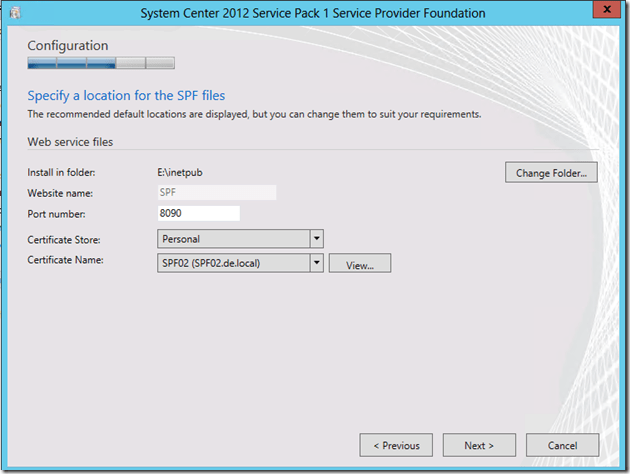The height and width of the screenshot is (474, 630).
Task: Click the Change Folder... button
Action: 551,173
